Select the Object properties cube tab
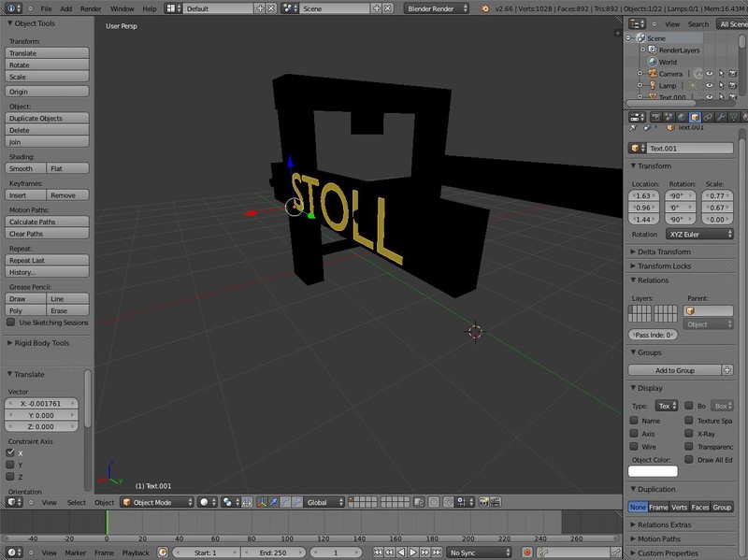Image resolution: width=748 pixels, height=560 pixels. click(695, 117)
